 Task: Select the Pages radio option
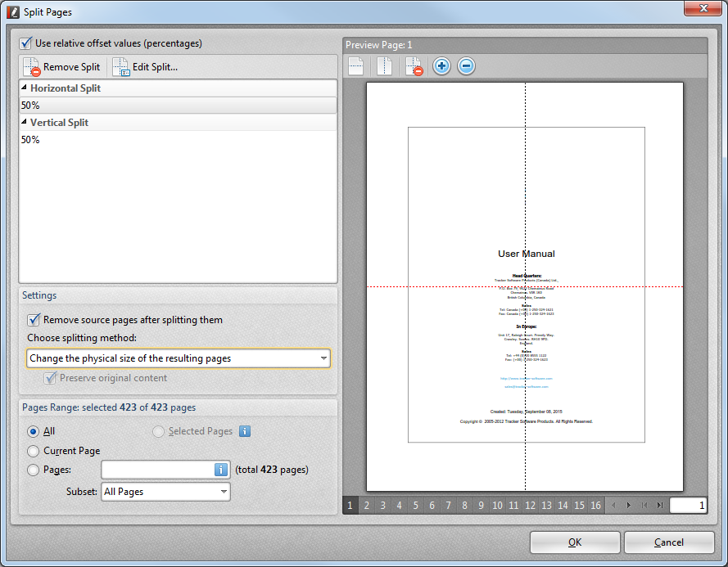33,470
